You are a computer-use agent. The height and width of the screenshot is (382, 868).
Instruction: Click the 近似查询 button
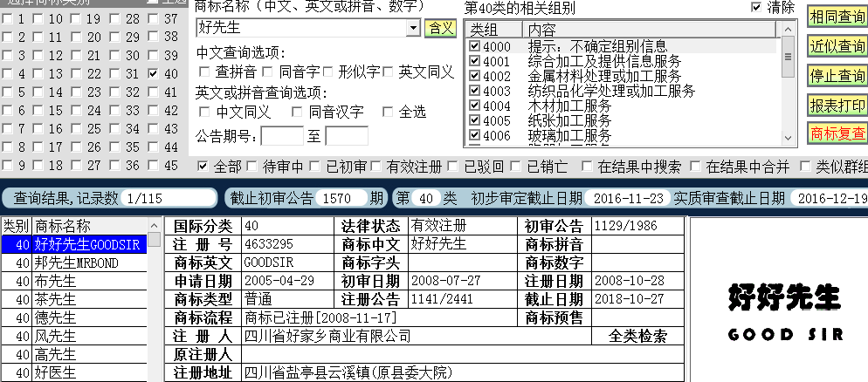837,46
